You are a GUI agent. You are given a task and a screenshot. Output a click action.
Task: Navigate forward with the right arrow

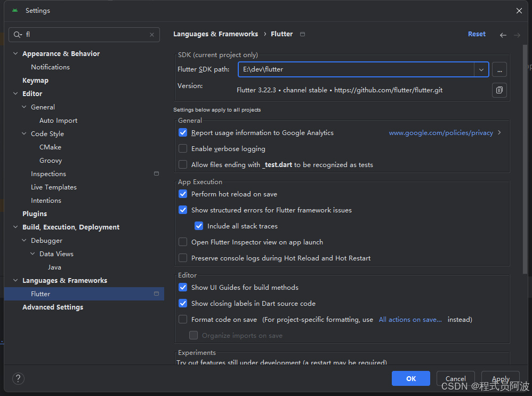517,35
